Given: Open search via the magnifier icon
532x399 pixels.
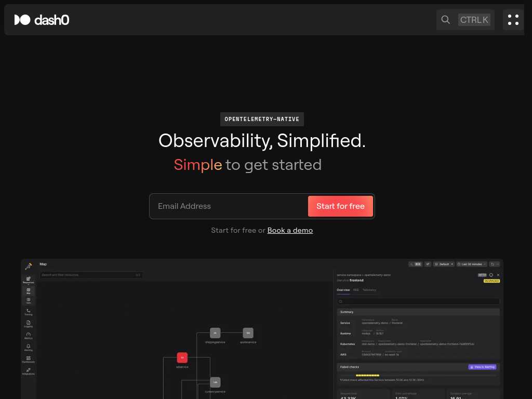Looking at the screenshot, I should pos(445,20).
